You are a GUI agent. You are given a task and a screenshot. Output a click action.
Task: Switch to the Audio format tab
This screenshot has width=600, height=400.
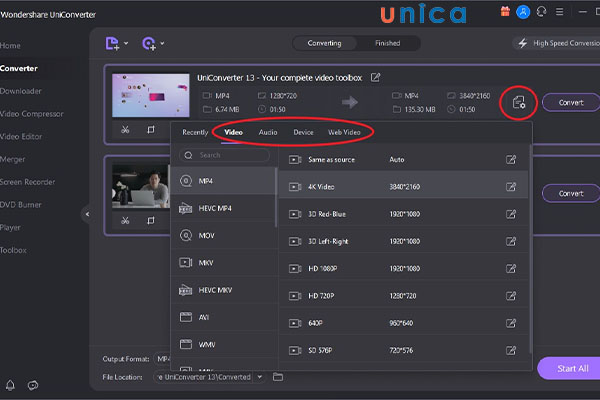click(x=268, y=132)
